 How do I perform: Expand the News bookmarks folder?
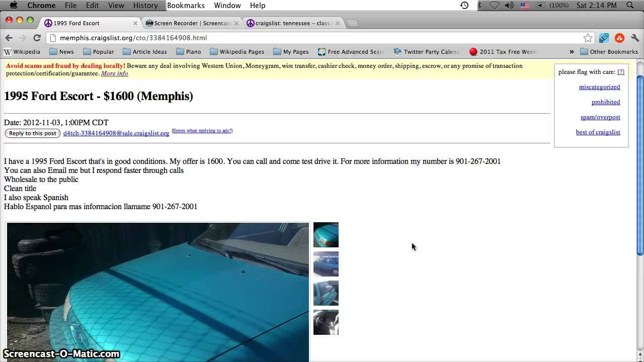point(61,52)
